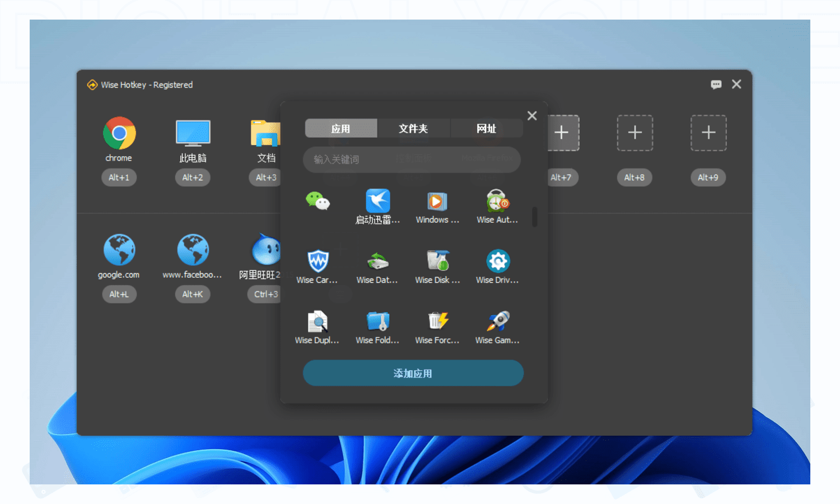The width and height of the screenshot is (840, 504).
Task: Choose the Wise Care shield icon
Action: click(x=318, y=261)
